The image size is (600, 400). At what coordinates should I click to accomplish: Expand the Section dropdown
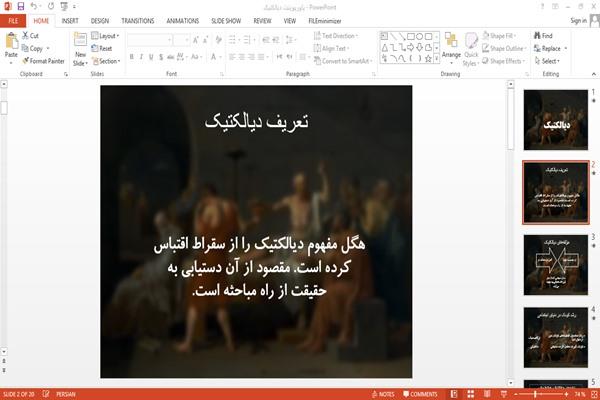coord(106,61)
